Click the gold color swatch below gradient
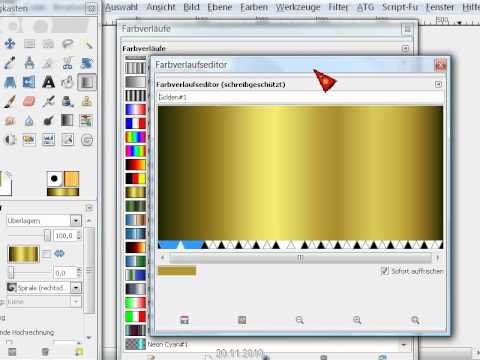Image resolution: width=480 pixels, height=360 pixels. click(177, 271)
